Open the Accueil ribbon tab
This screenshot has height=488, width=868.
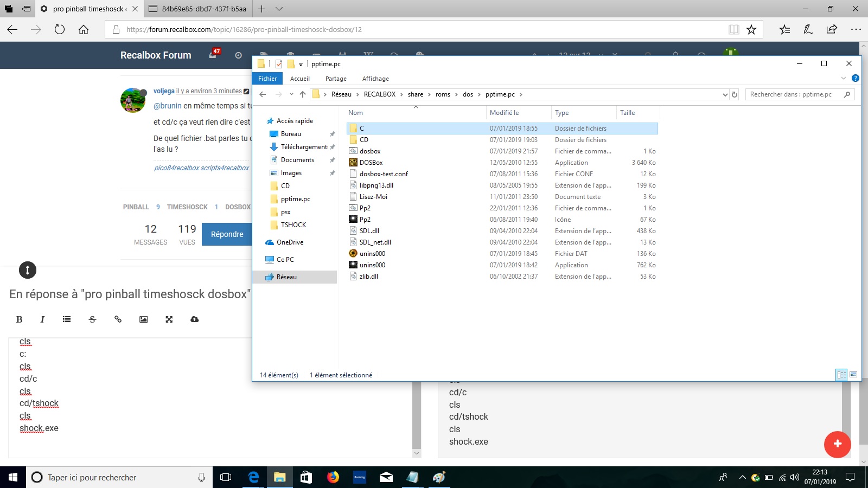click(300, 79)
